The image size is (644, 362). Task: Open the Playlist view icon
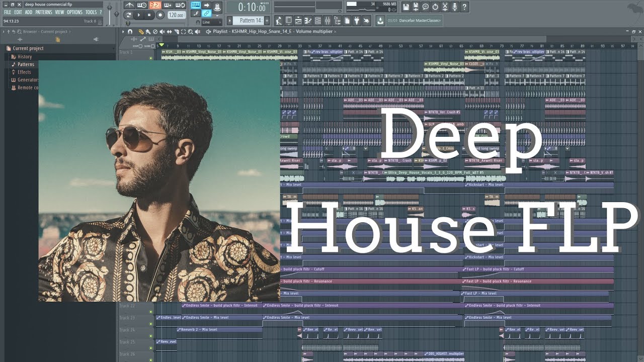pyautogui.click(x=298, y=21)
